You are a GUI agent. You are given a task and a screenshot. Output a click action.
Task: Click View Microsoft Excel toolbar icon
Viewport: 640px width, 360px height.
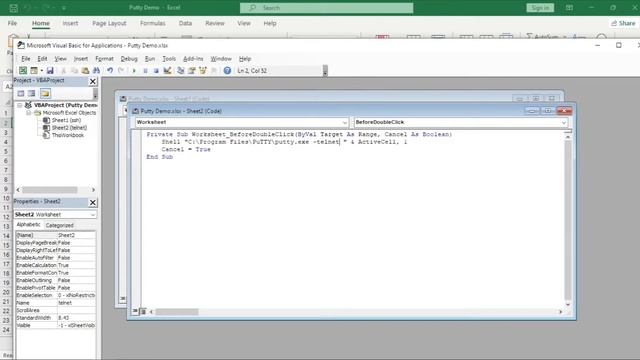click(23, 71)
